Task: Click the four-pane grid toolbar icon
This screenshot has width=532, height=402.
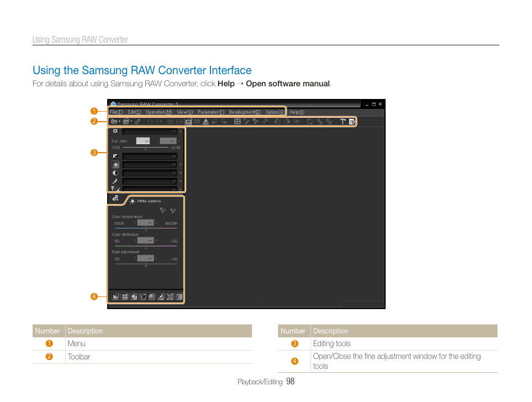Action: point(238,122)
